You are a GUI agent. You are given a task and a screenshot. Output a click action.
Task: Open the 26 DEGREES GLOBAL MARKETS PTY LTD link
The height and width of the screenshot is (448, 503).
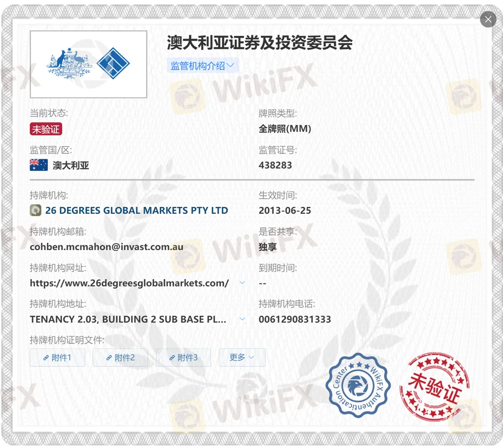click(136, 211)
